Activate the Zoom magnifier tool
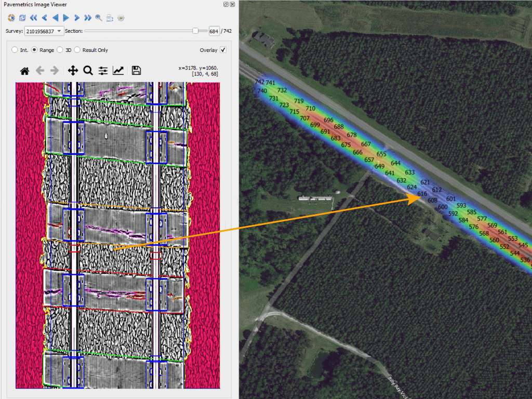 pyautogui.click(x=88, y=71)
